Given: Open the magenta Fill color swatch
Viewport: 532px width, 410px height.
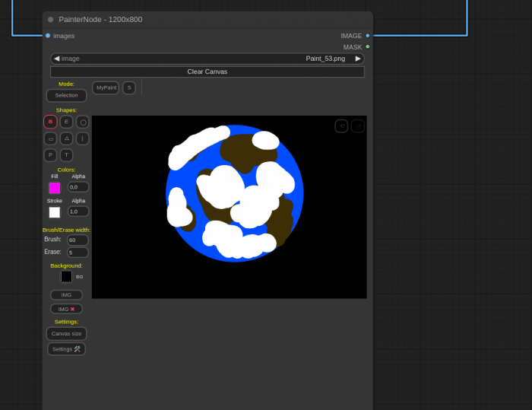Looking at the screenshot, I should click(x=55, y=188).
